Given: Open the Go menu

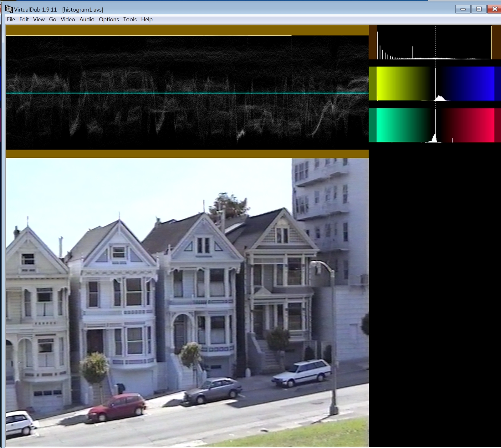Looking at the screenshot, I should pos(53,19).
